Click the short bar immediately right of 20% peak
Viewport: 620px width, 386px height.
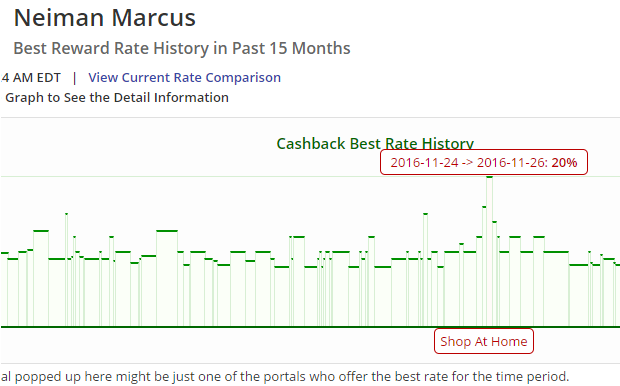(x=495, y=274)
